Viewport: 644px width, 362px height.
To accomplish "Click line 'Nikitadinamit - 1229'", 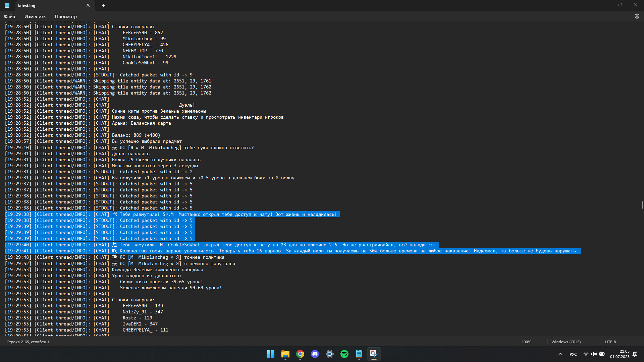I will click(x=91, y=57).
